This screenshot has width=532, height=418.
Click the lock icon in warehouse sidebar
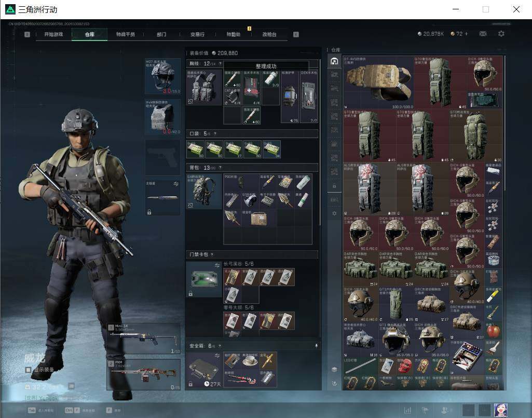(334, 186)
